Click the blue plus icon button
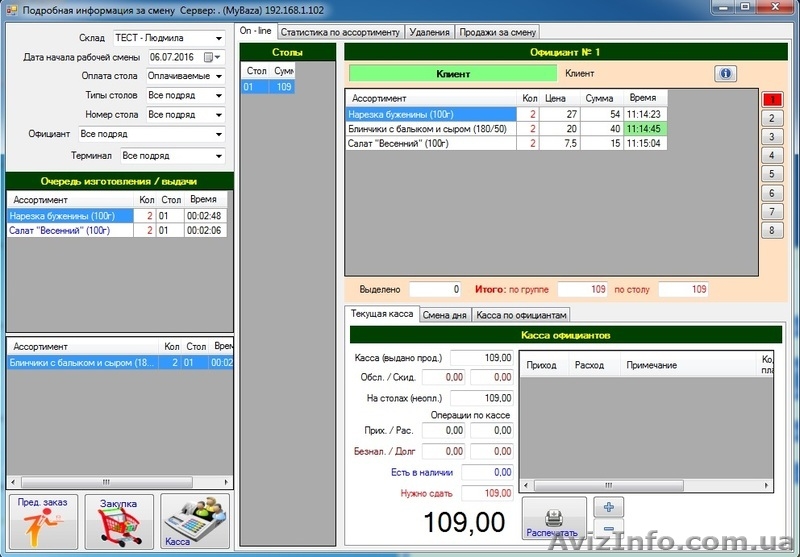The height and width of the screenshot is (557, 800). tap(609, 507)
